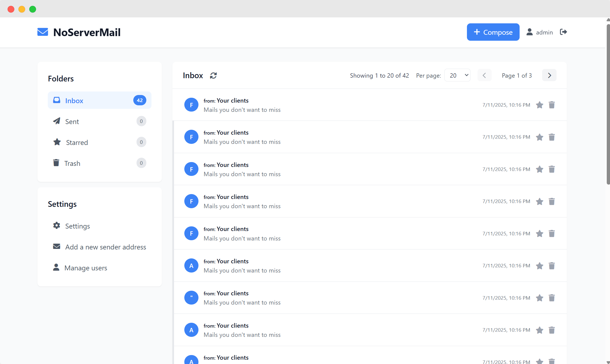Refresh the Inbox with the sync icon

tap(213, 75)
